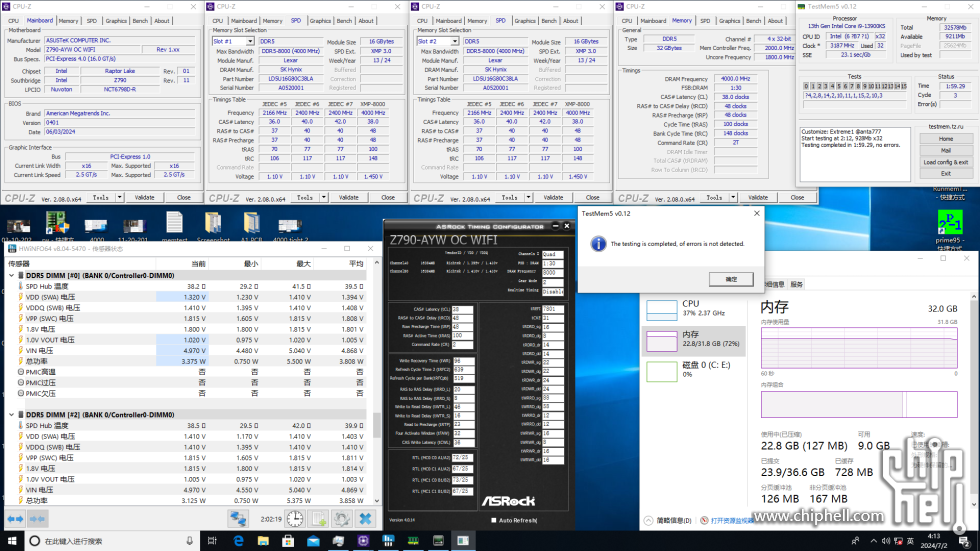Click HWiNFO collapse-columns arrows icon
The height and width of the screenshot is (551, 980).
[x=37, y=519]
